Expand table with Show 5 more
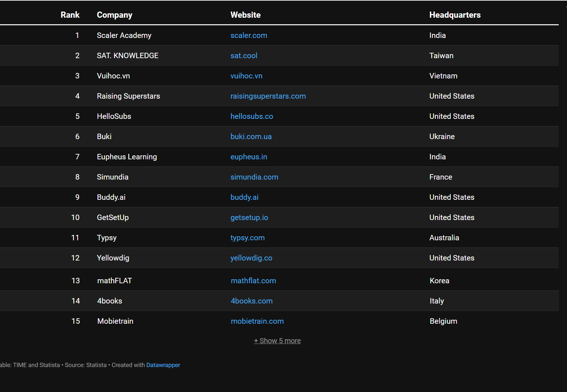Image resolution: width=567 pixels, height=392 pixels. pyautogui.click(x=277, y=341)
